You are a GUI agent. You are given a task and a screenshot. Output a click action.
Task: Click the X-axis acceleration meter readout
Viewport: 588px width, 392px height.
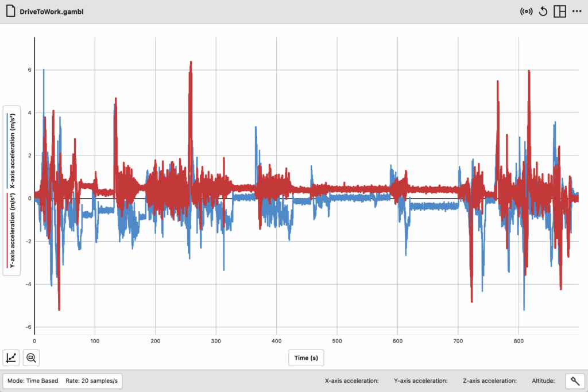(x=352, y=381)
